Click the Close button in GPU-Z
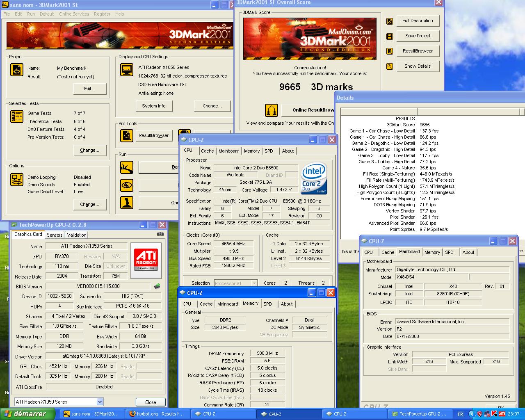Image resolution: width=525 pixels, height=420 pixels. pyautogui.click(x=151, y=402)
